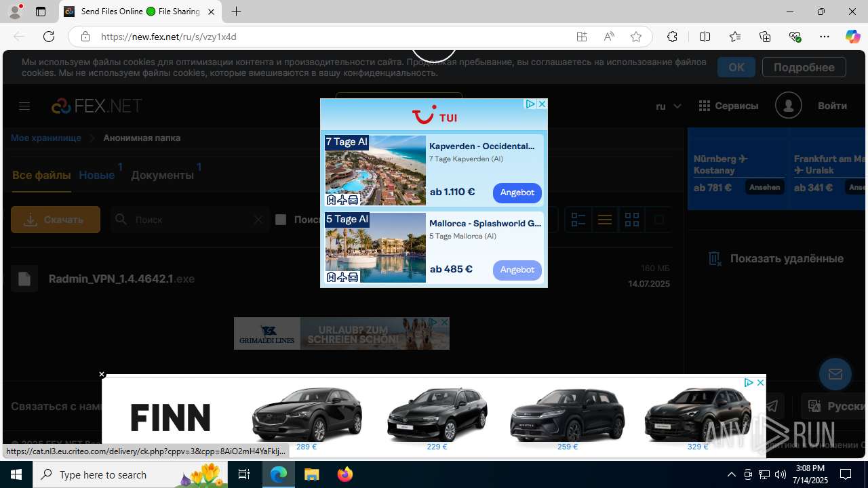Select the Все файлы tab
The image size is (868, 488).
coord(41,175)
